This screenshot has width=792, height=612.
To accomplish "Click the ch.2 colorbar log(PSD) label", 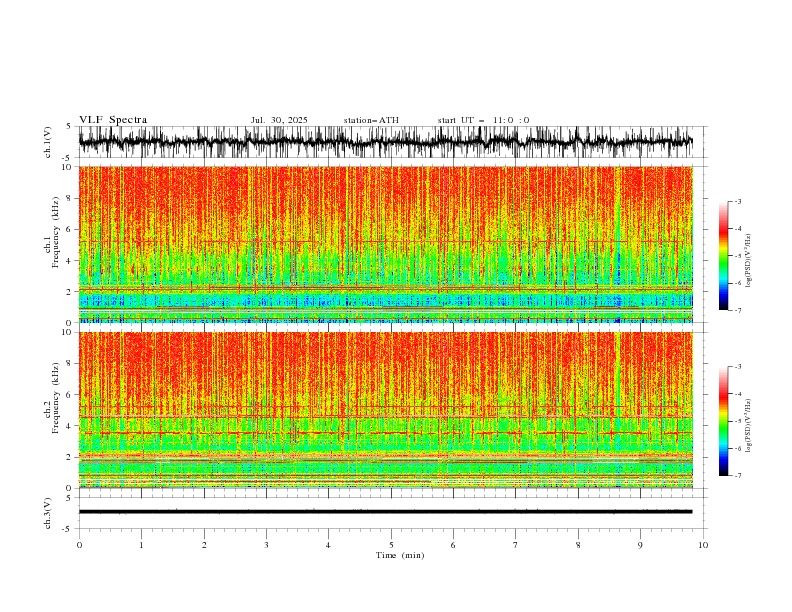I will point(749,426).
